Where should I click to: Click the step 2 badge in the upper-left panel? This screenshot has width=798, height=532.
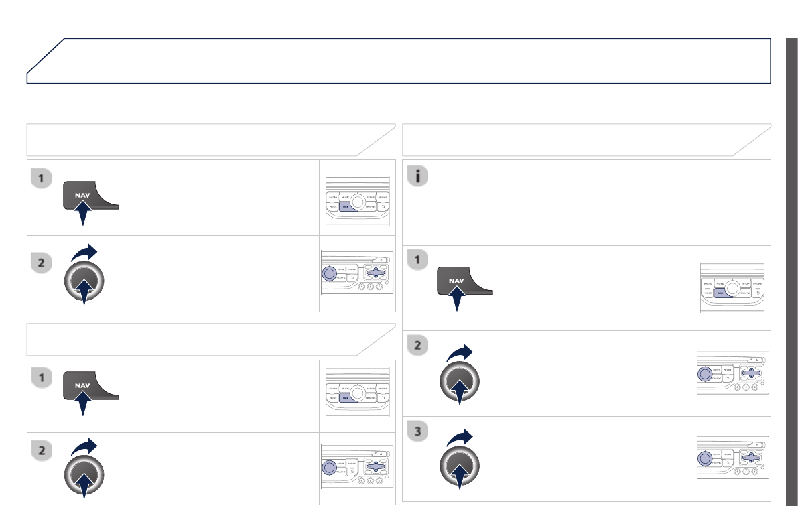(42, 263)
